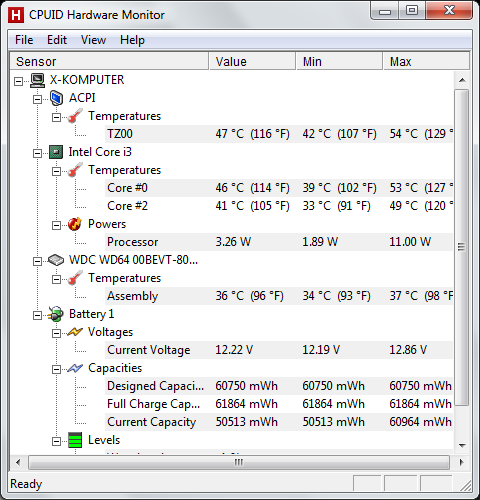The width and height of the screenshot is (480, 500).
Task: Click the CPUID Hardware Monitor title bar icon
Action: tap(16, 15)
